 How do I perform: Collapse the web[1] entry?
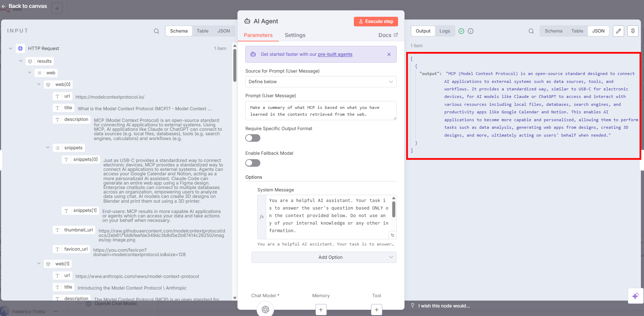39,264
